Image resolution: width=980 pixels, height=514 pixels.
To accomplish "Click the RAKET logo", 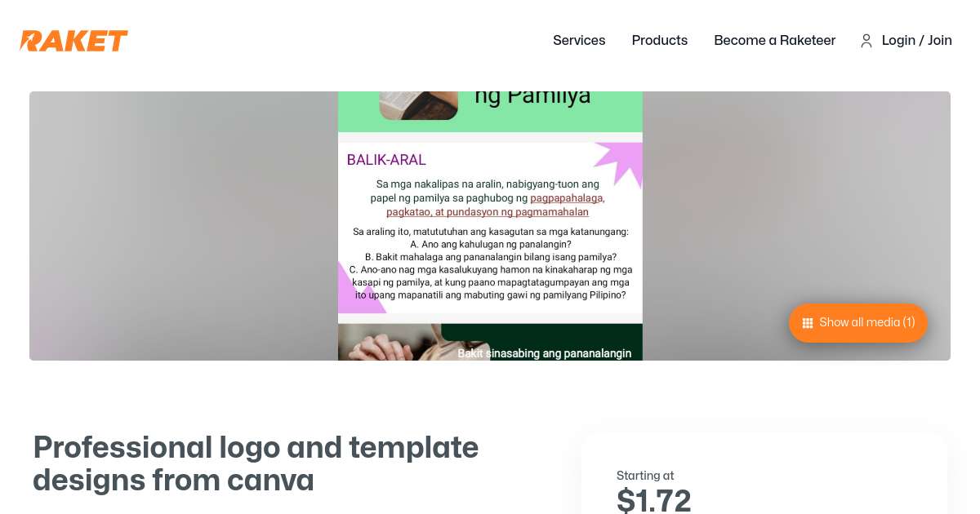I will tap(74, 41).
